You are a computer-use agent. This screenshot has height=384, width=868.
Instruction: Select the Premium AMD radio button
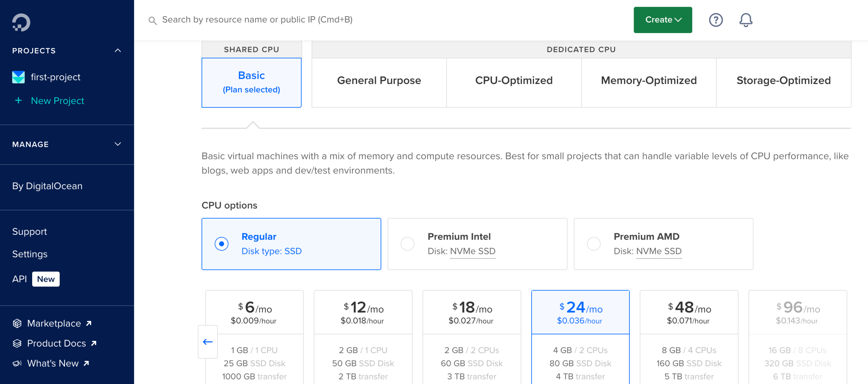594,244
